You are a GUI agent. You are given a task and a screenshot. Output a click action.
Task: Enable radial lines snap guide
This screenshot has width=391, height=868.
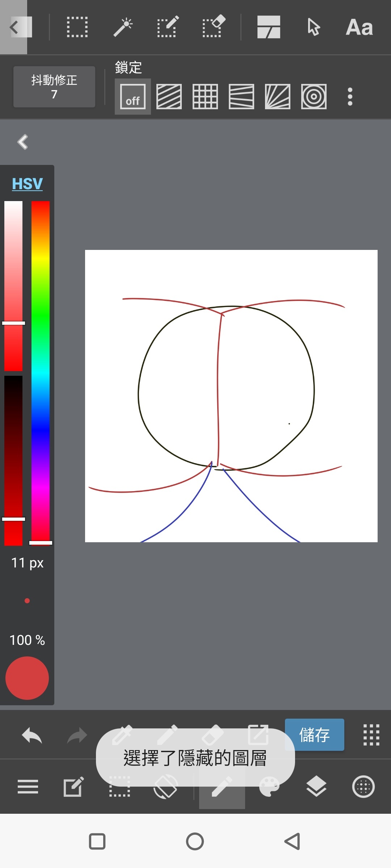pyautogui.click(x=278, y=97)
